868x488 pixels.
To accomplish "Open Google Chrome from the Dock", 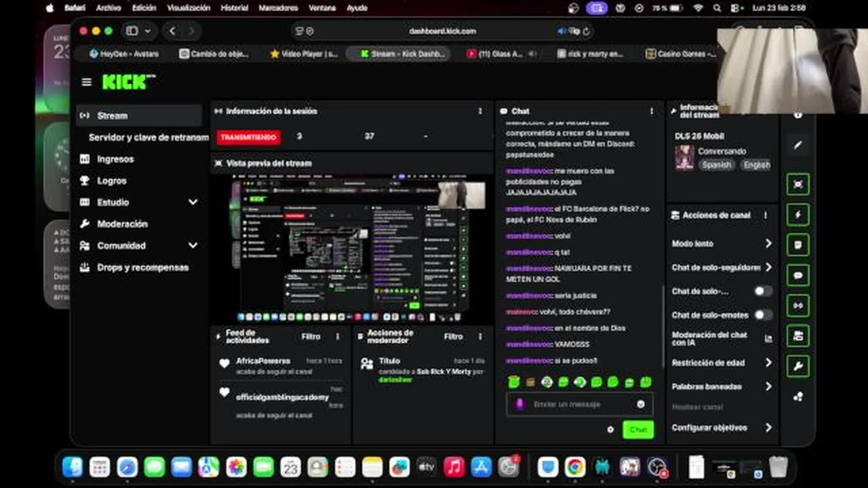I will coord(575,467).
